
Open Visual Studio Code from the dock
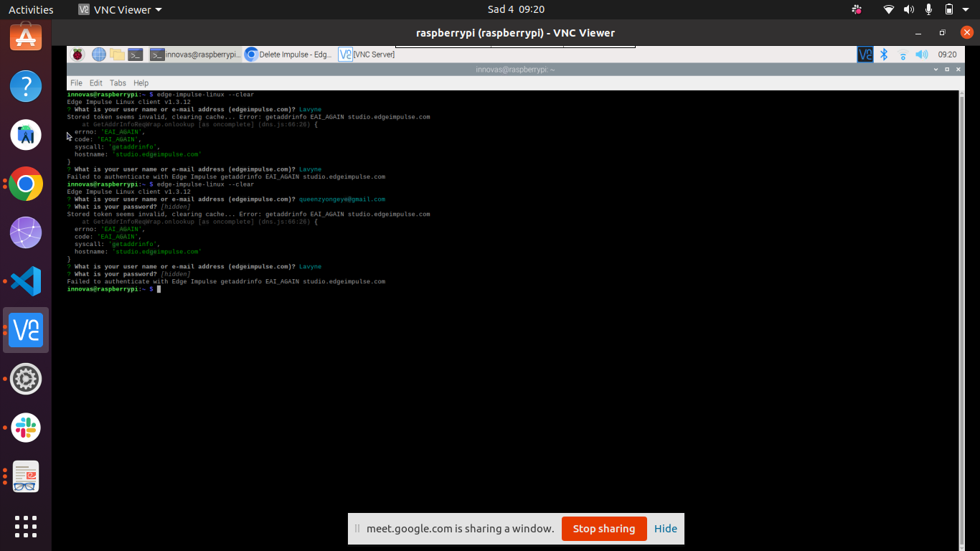pyautogui.click(x=26, y=281)
